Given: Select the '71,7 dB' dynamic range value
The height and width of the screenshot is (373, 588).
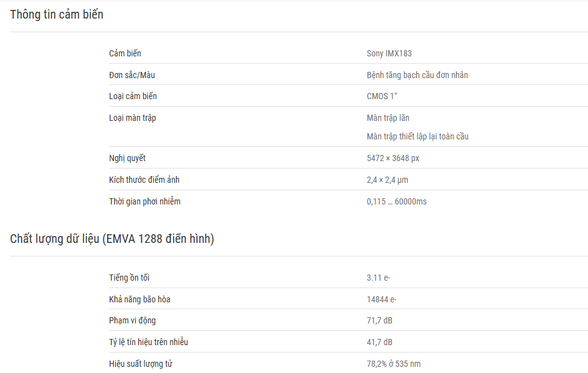Looking at the screenshot, I should click(x=379, y=320).
